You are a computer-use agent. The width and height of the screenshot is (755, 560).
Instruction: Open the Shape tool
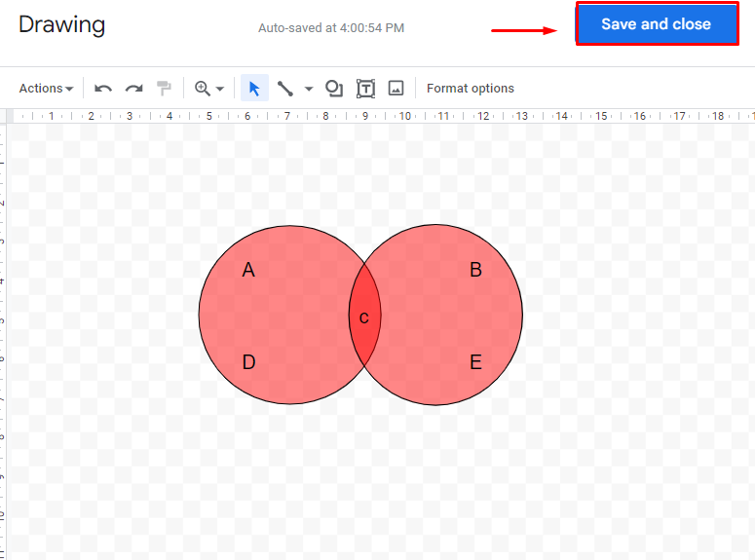pyautogui.click(x=334, y=89)
